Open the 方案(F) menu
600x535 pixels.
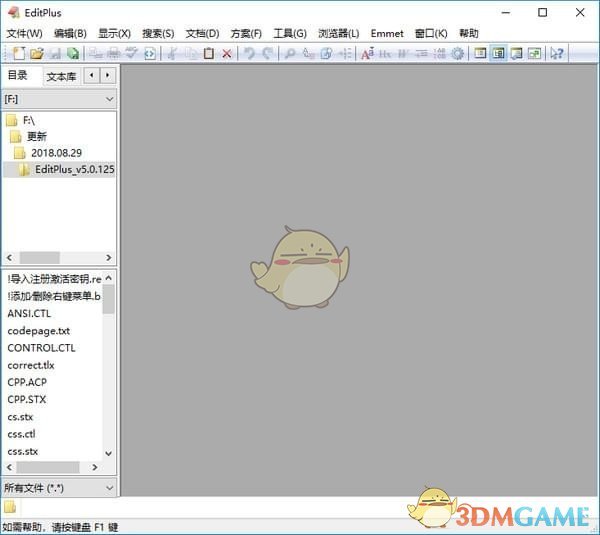point(246,34)
